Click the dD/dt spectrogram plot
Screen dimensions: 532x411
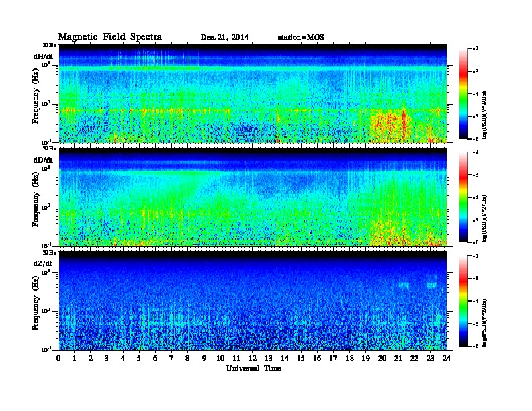253,197
